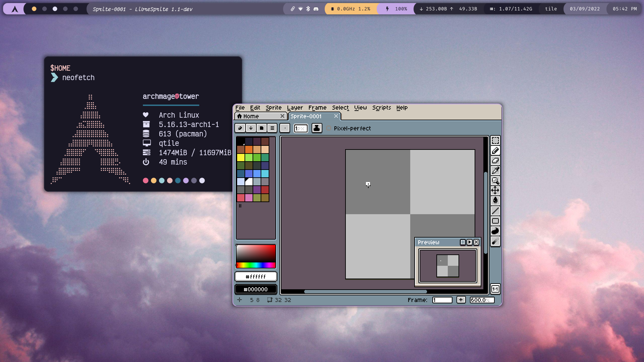Click the edit palette pencil button
The height and width of the screenshot is (362, 644).
(x=240, y=128)
